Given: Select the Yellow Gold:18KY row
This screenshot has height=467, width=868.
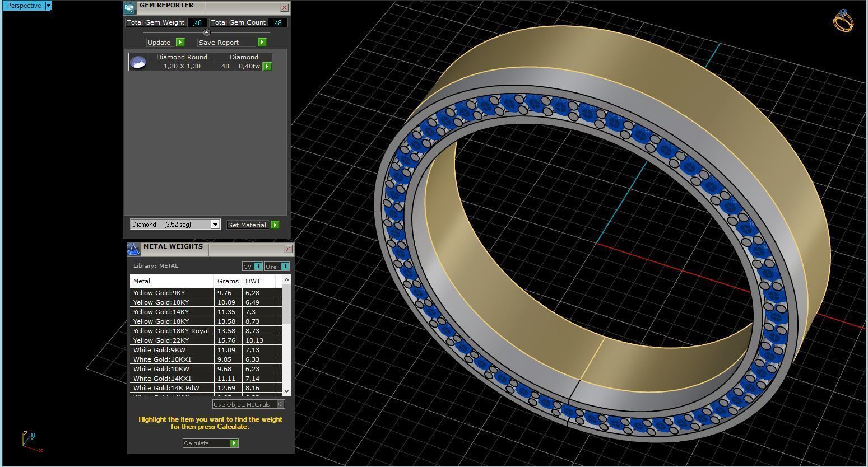Looking at the screenshot, I should point(206,321).
